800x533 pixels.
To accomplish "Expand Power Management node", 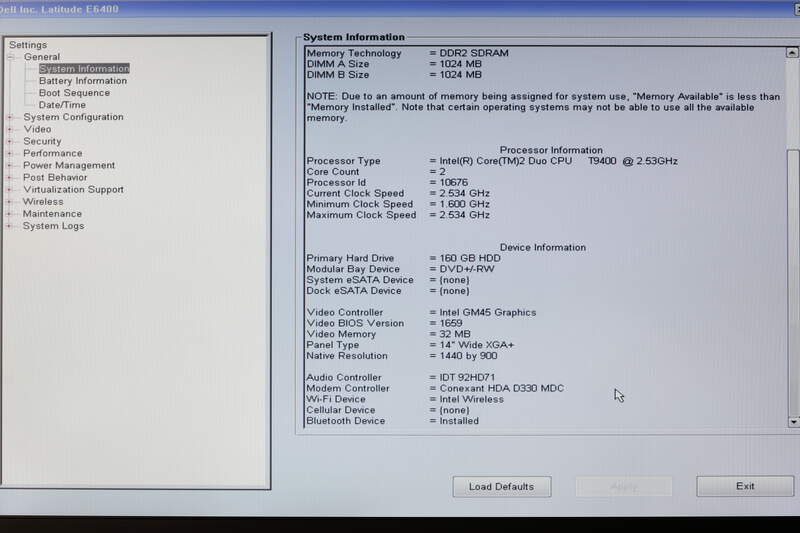I will (10, 165).
